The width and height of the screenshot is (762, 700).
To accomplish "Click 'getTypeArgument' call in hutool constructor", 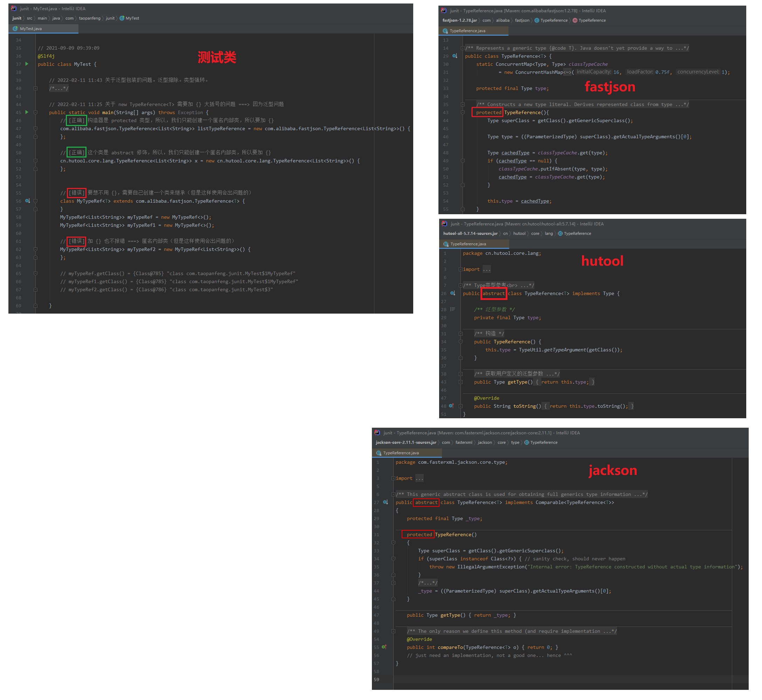I will (x=564, y=350).
